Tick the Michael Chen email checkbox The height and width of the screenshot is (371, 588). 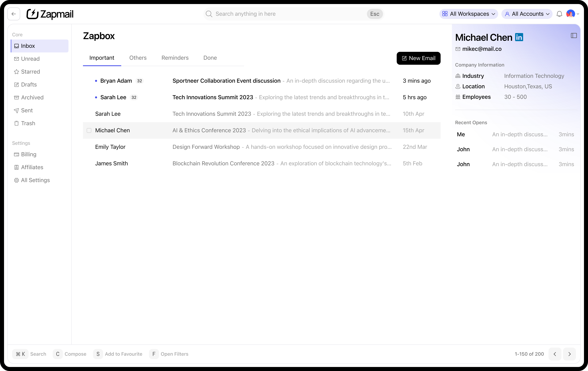[x=89, y=131]
